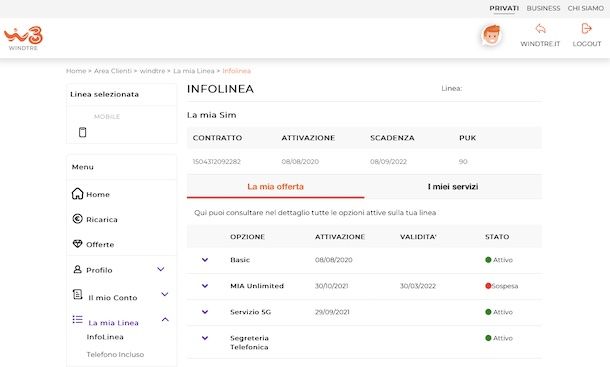The image size is (610, 367).
Task: Open InfoLinea submenu item
Action: pos(105,337)
